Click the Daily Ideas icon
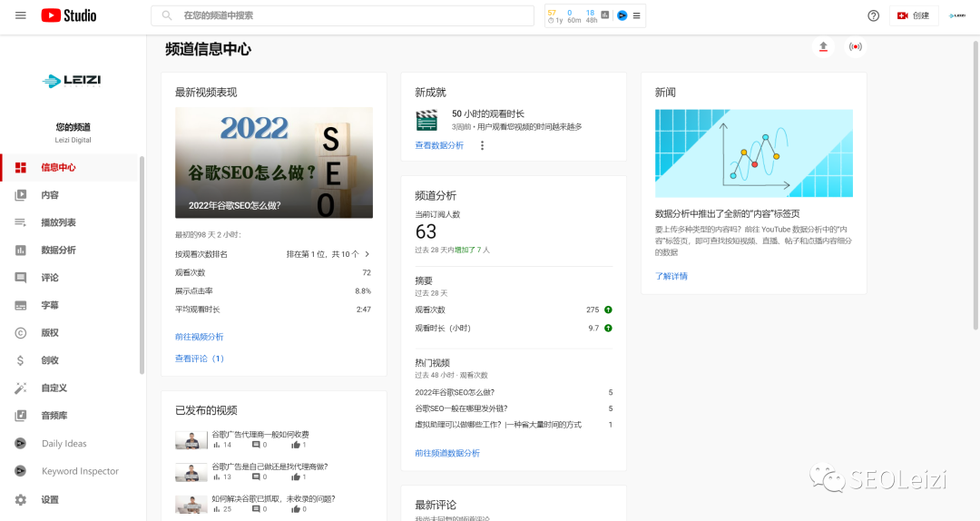 (x=21, y=444)
